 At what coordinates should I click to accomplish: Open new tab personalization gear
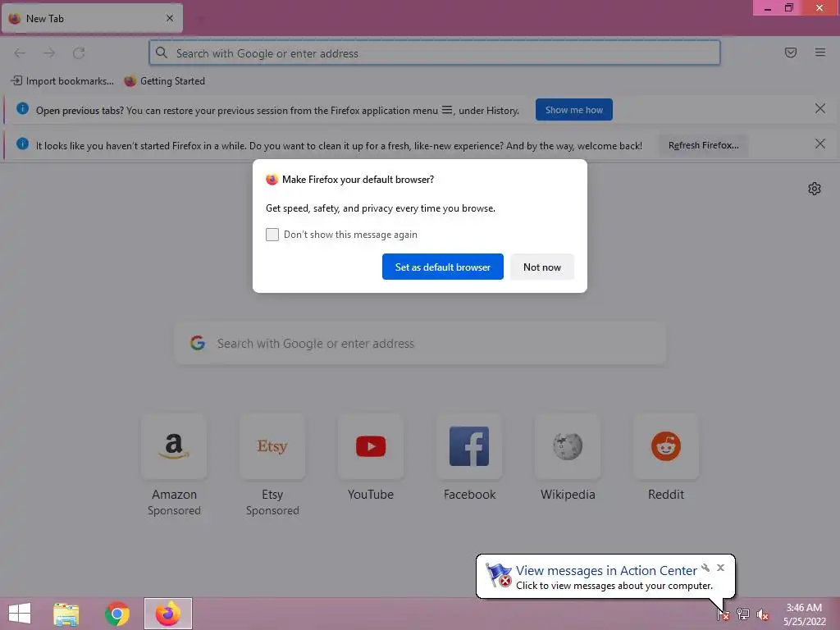(815, 189)
